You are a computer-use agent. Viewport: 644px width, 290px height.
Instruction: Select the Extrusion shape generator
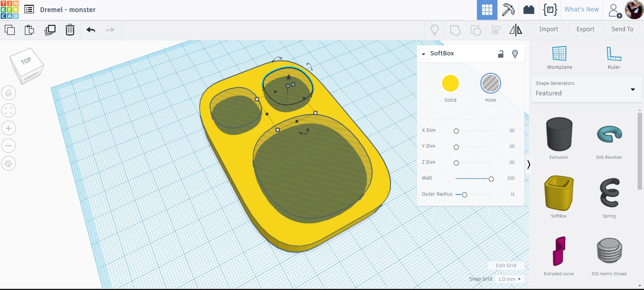click(559, 138)
